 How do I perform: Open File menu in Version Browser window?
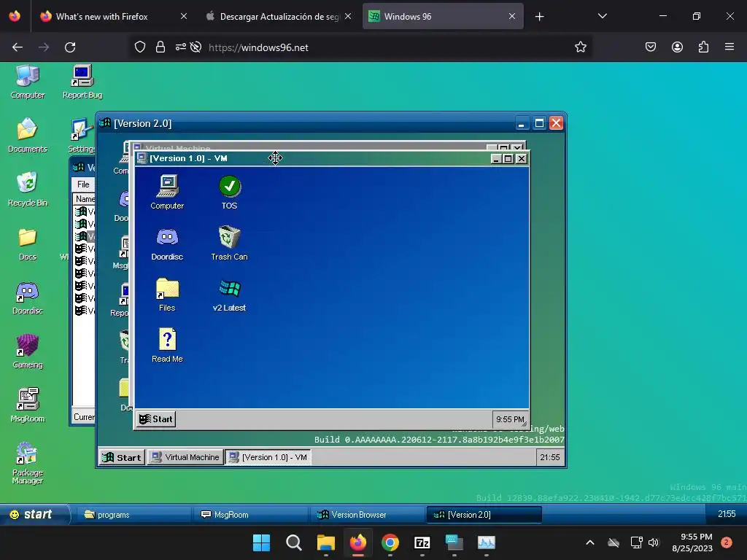click(83, 184)
